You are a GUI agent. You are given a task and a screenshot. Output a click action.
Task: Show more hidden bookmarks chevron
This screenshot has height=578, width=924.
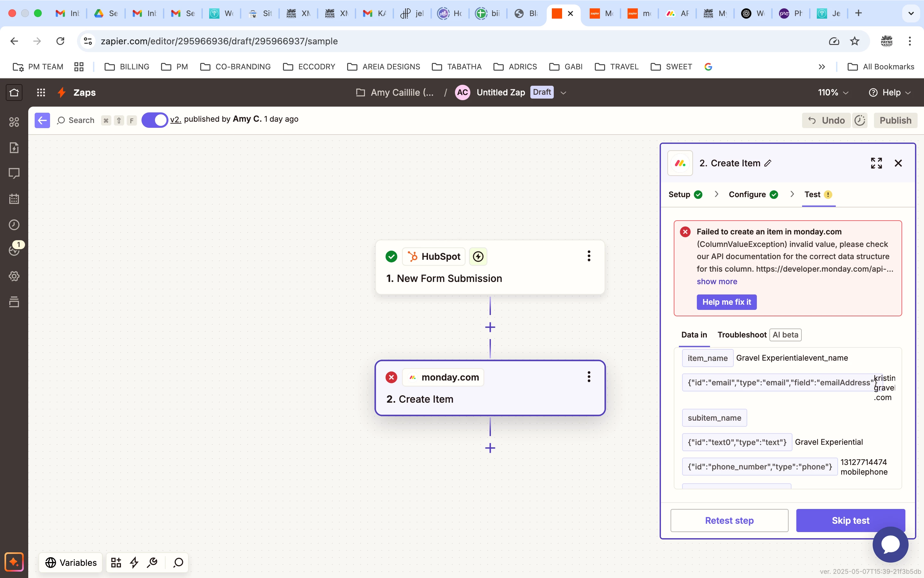(822, 67)
